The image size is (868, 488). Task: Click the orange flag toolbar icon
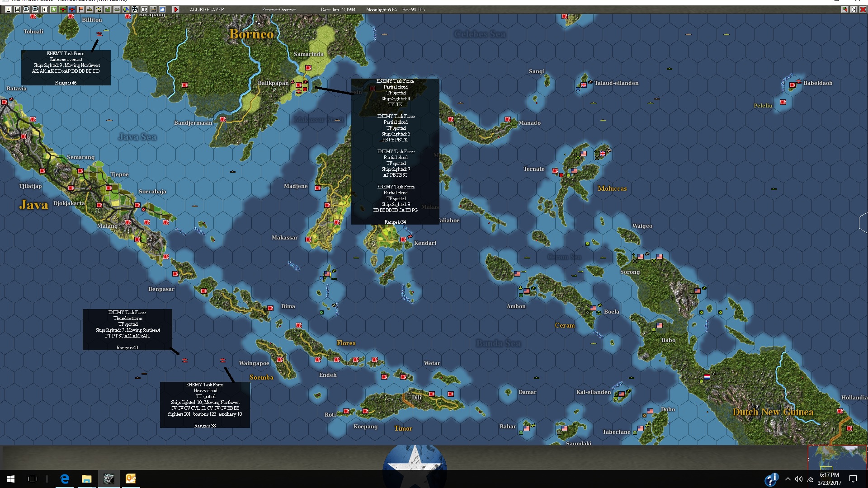(x=81, y=9)
